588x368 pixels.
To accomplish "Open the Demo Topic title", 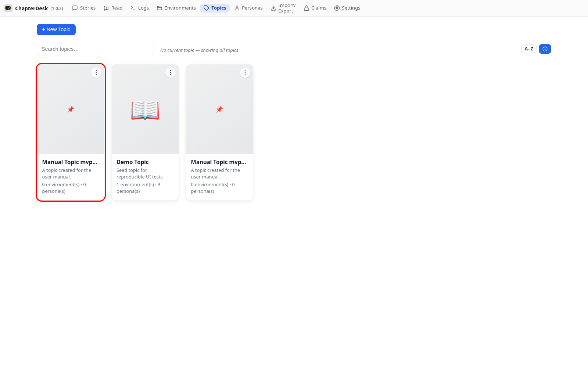I will (133, 162).
